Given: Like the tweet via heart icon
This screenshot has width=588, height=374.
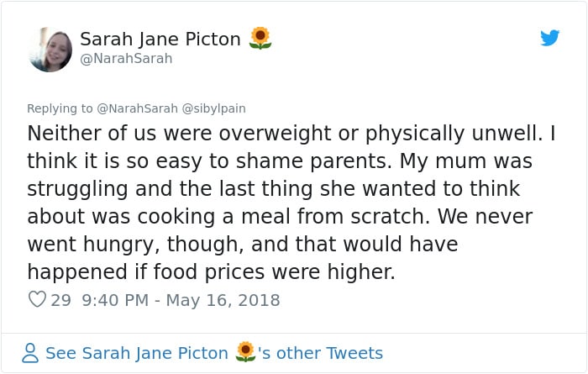Looking at the screenshot, I should pos(37,299).
